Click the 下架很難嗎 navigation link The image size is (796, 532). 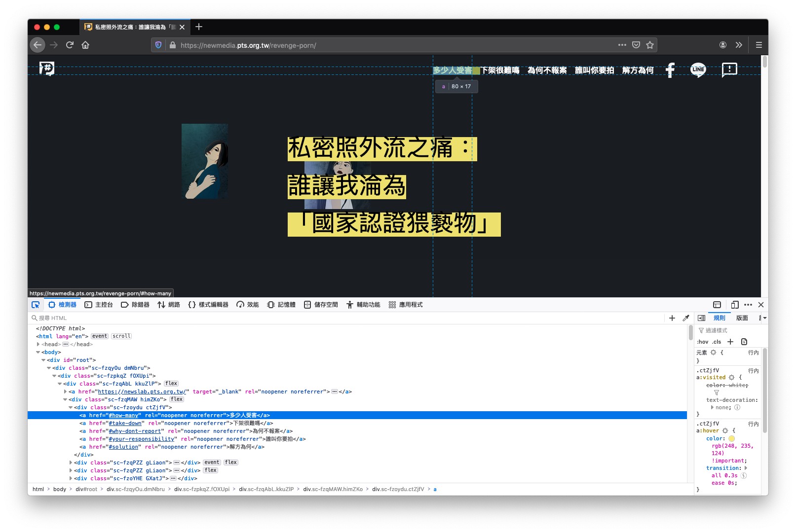click(x=500, y=70)
